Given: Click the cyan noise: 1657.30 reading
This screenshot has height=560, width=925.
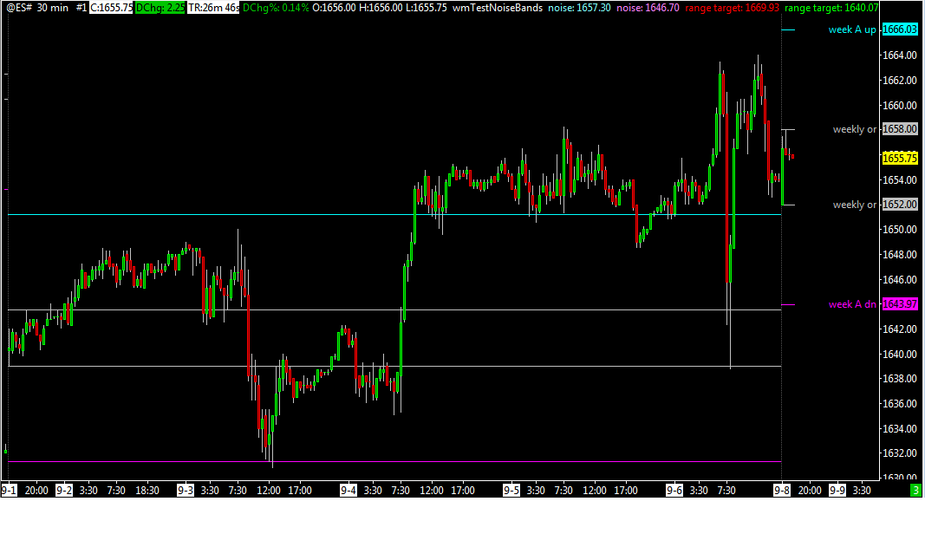Looking at the screenshot, I should 579,8.
